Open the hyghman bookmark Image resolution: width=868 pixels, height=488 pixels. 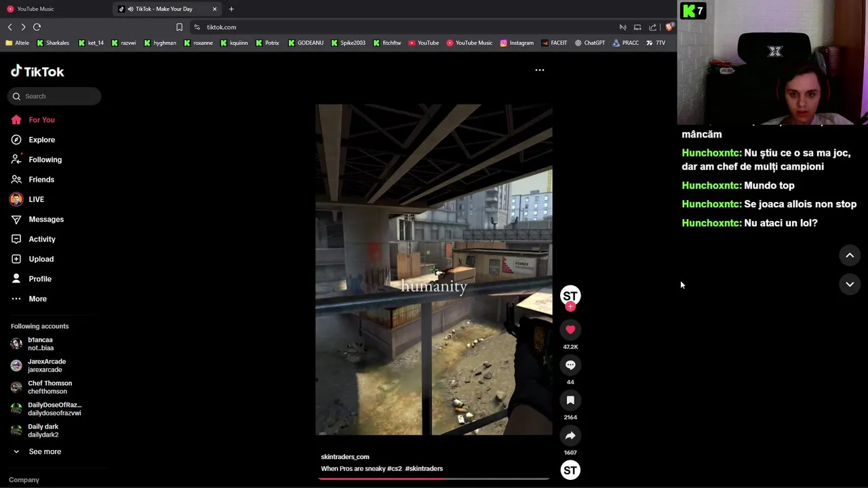pos(159,43)
